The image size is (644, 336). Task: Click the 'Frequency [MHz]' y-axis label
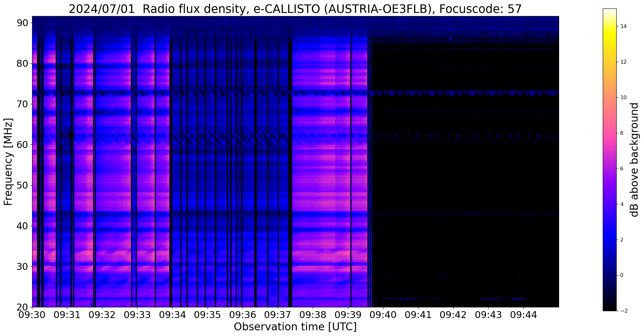pyautogui.click(x=8, y=162)
